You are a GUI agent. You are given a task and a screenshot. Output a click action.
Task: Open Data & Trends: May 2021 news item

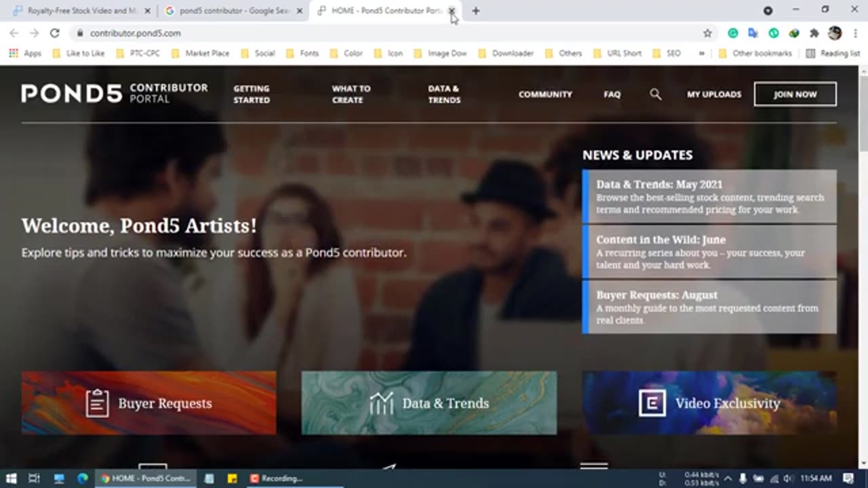(x=709, y=196)
